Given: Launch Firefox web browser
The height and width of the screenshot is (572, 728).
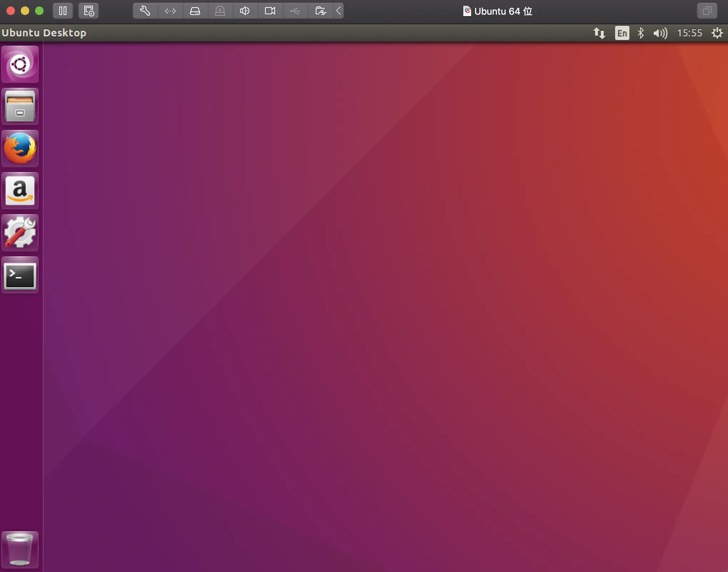Looking at the screenshot, I should (20, 149).
